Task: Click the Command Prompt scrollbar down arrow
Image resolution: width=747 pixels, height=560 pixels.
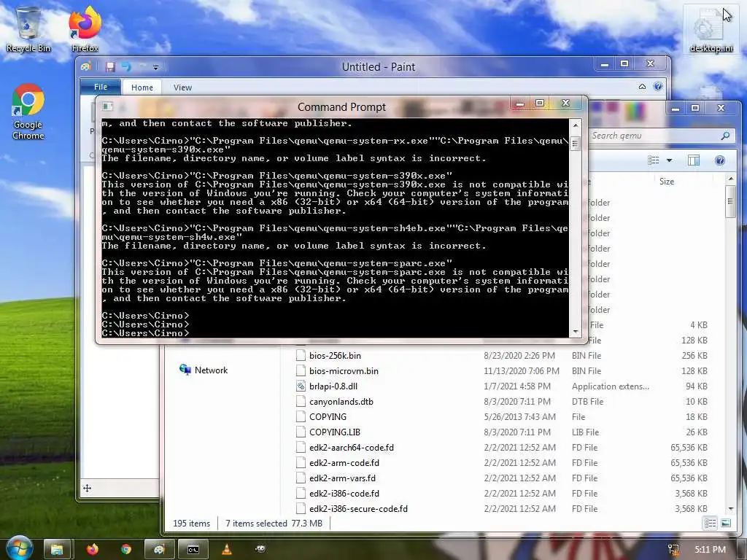Action: (x=576, y=332)
